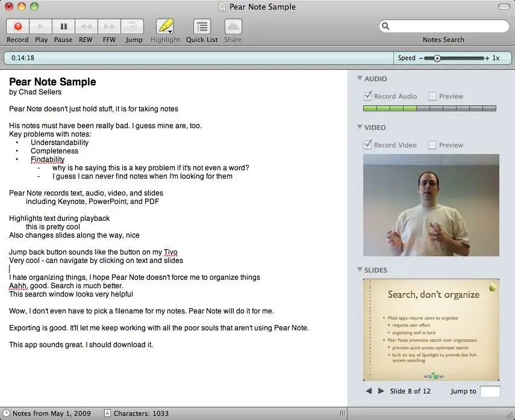Click the yellow minimize window button
The image size is (515, 420).
(22, 7)
